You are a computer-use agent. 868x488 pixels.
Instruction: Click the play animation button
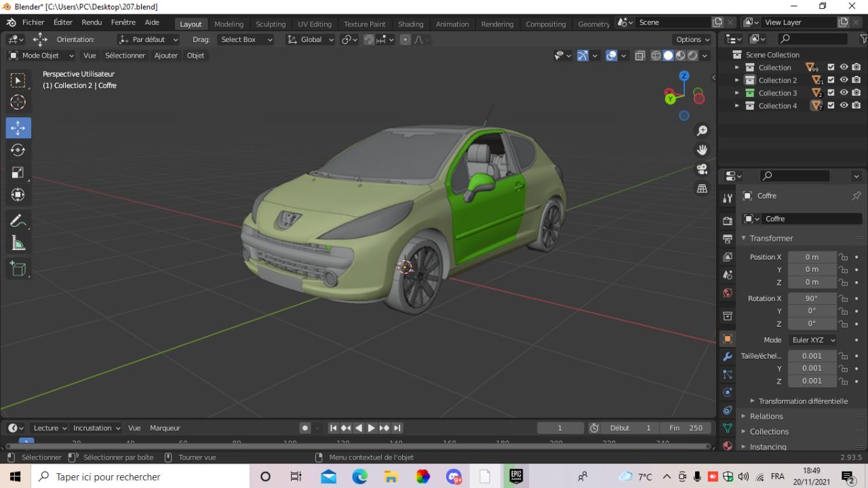(371, 428)
